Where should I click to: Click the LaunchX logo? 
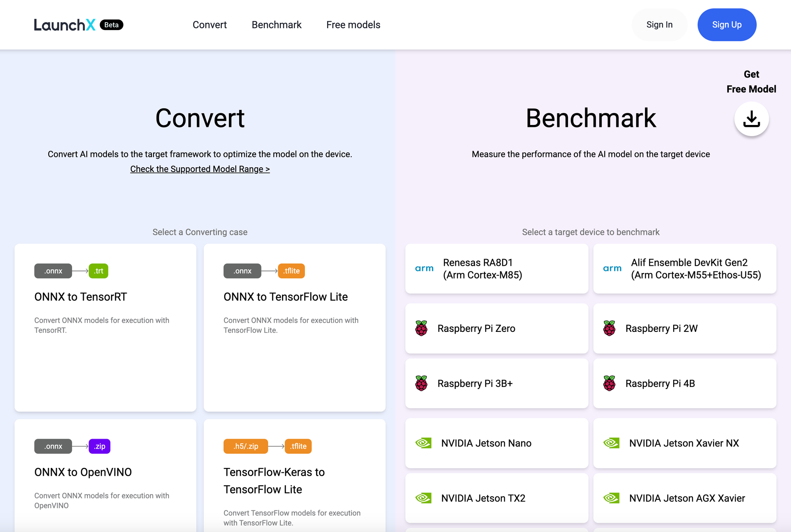64,25
